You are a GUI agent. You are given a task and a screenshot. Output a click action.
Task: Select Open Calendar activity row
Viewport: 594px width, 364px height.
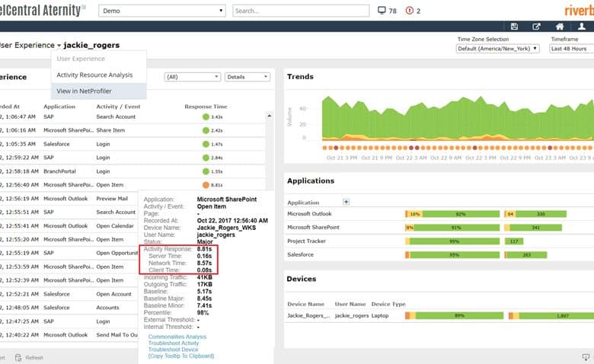click(69, 225)
